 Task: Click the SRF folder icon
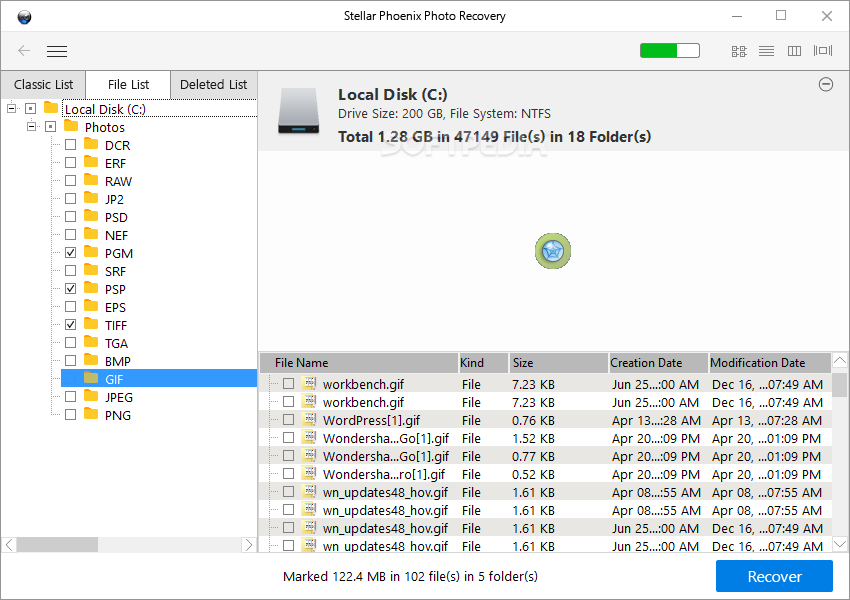point(91,270)
